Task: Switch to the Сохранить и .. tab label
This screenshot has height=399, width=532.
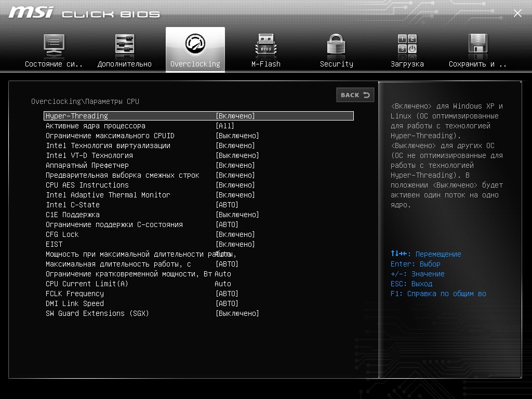Action: (478, 64)
